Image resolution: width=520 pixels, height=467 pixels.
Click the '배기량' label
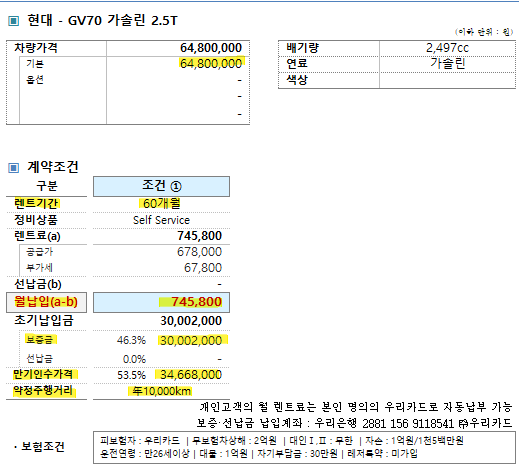(302, 48)
